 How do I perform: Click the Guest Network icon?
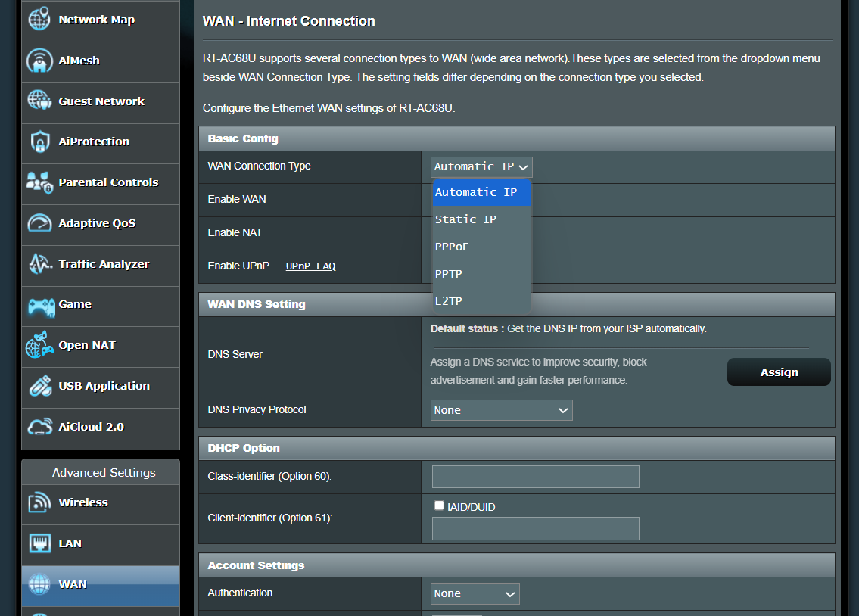[x=39, y=101]
